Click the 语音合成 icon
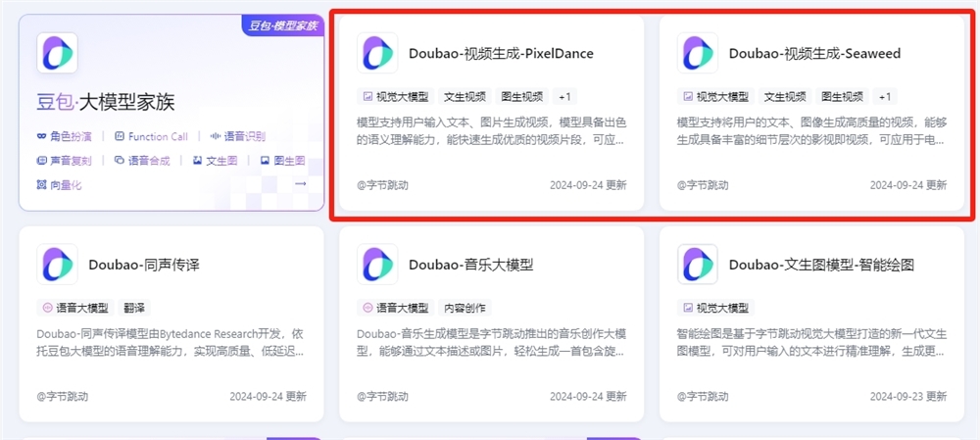 point(120,161)
